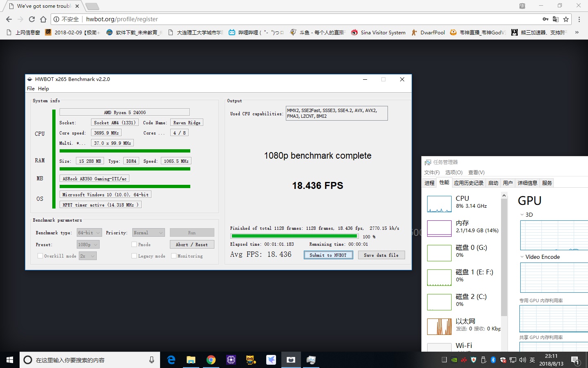588x368 pixels.
Task: Click the Cortana microphone icon
Action: [151, 360]
